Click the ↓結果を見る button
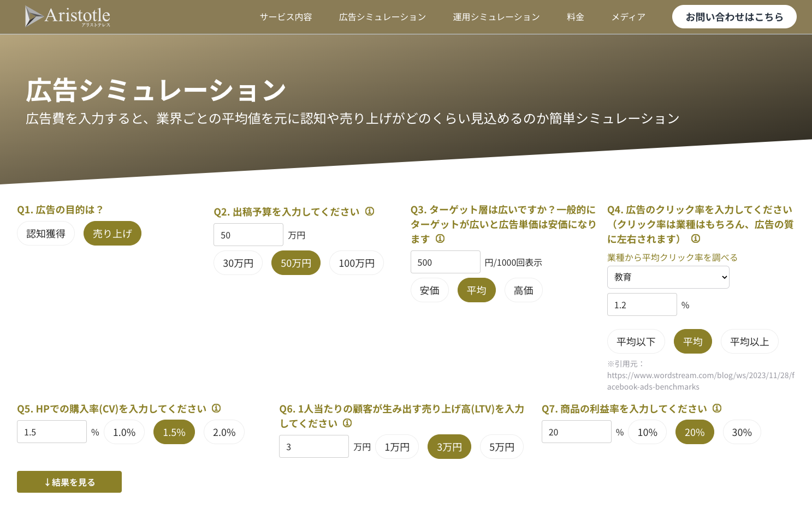812x514 pixels. click(x=69, y=482)
